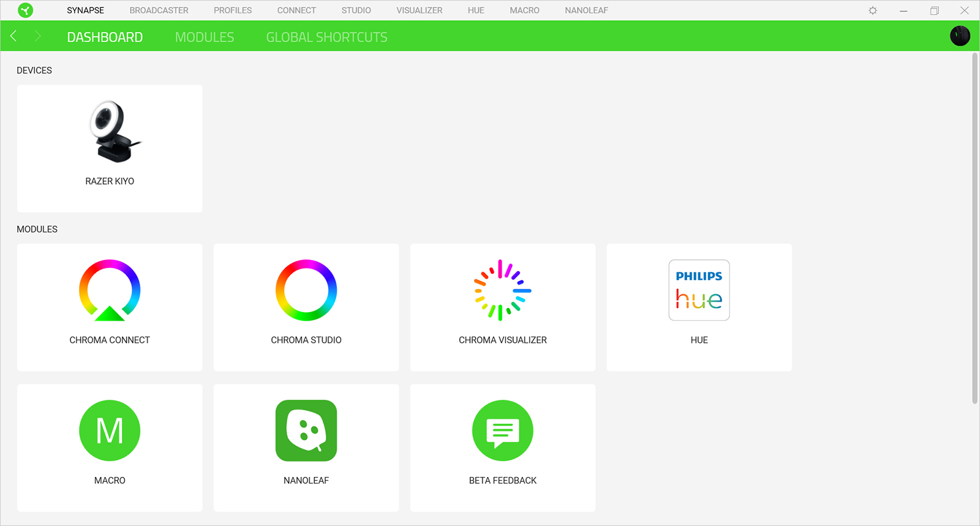Select the Hue tab in top bar
The height and width of the screenshot is (526, 980).
click(x=476, y=10)
